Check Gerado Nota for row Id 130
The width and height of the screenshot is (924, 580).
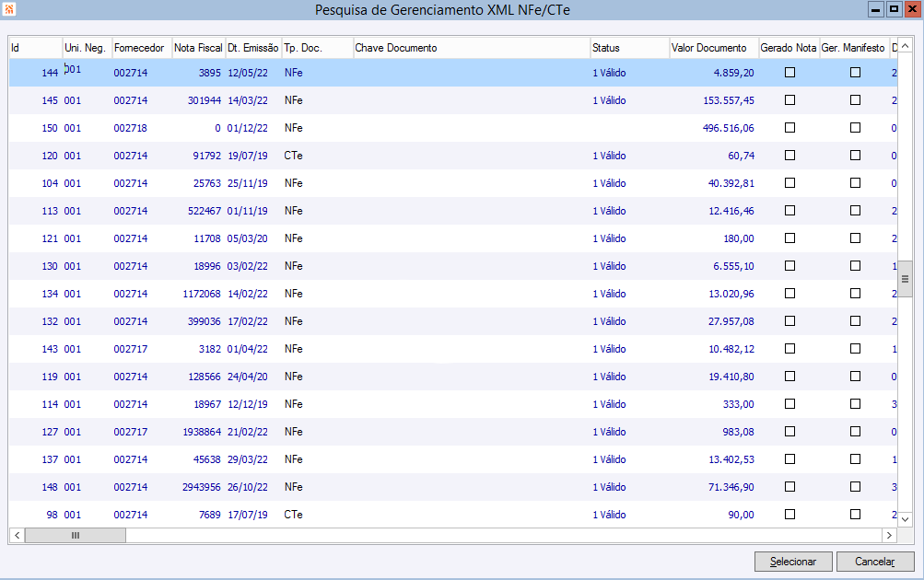(x=790, y=266)
